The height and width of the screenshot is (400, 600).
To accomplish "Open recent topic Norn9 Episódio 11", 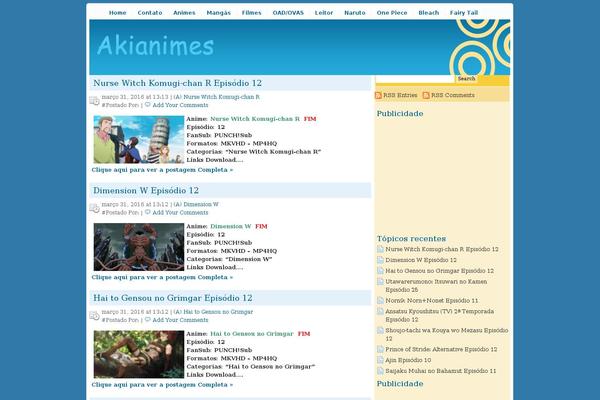I will (432, 300).
